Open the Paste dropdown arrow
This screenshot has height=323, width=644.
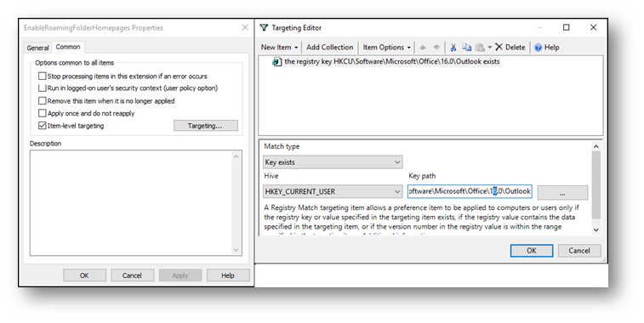point(489,48)
